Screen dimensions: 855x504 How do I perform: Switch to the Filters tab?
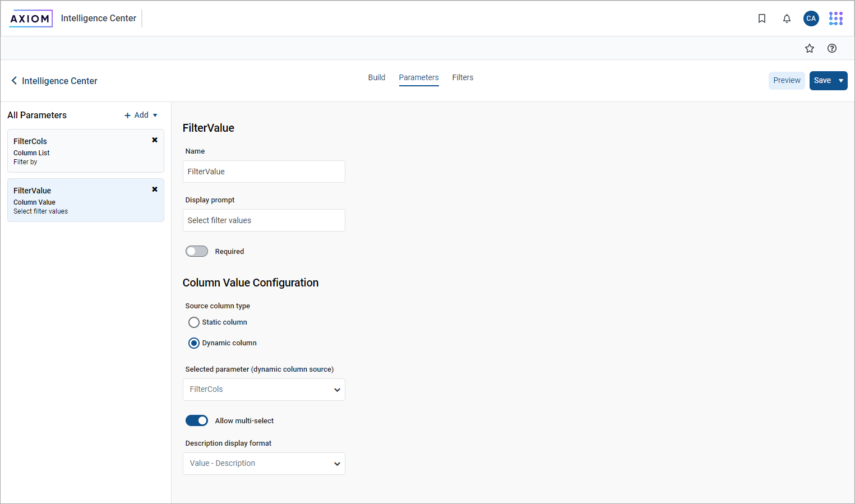[463, 77]
